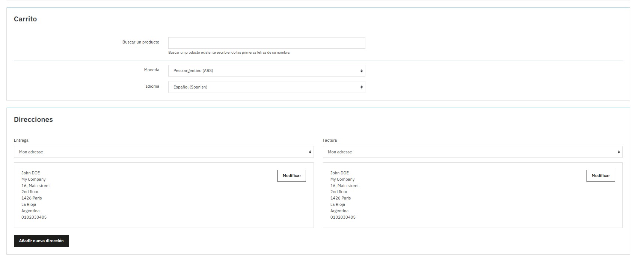Open the Entrega address dropdown
Screen dimensions: 644x261
click(x=163, y=152)
